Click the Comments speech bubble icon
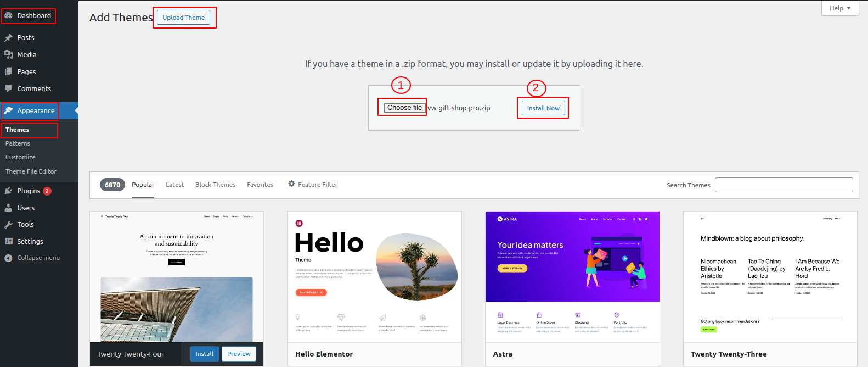The image size is (868, 367). [8, 88]
